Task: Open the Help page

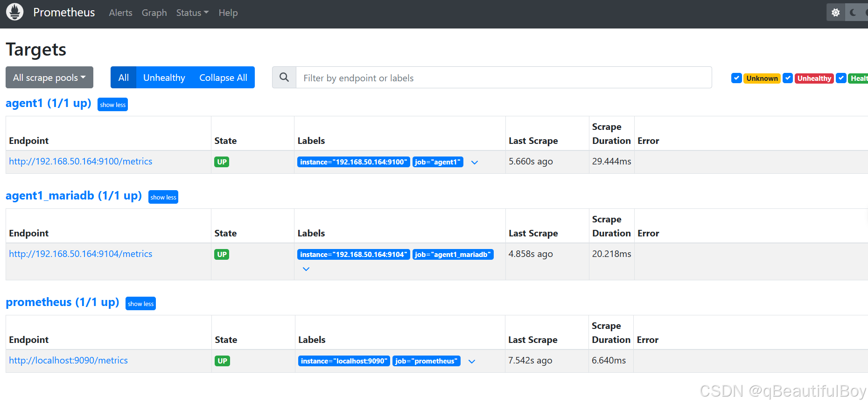Action: pyautogui.click(x=228, y=13)
